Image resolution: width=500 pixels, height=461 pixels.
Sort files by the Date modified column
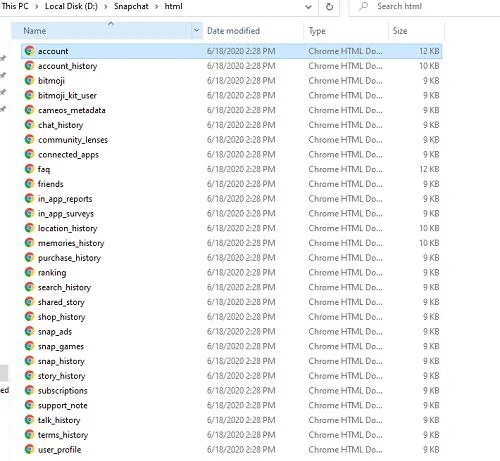tap(233, 31)
